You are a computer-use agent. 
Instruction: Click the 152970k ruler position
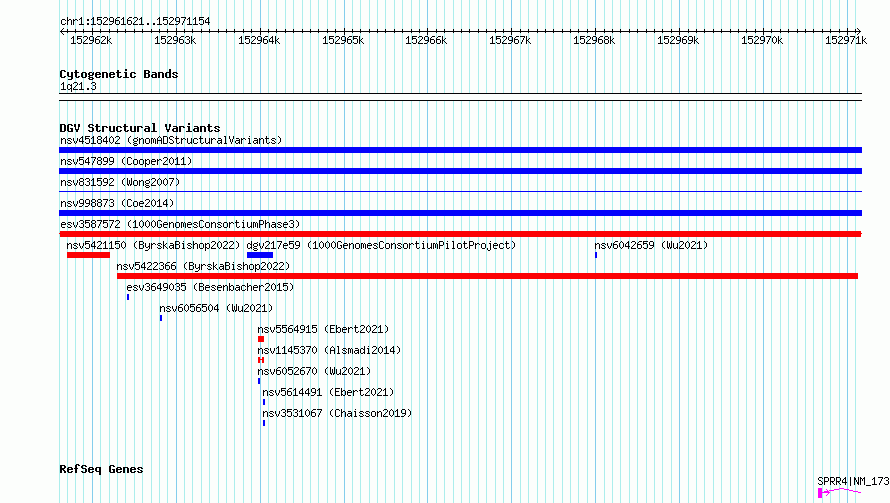762,40
